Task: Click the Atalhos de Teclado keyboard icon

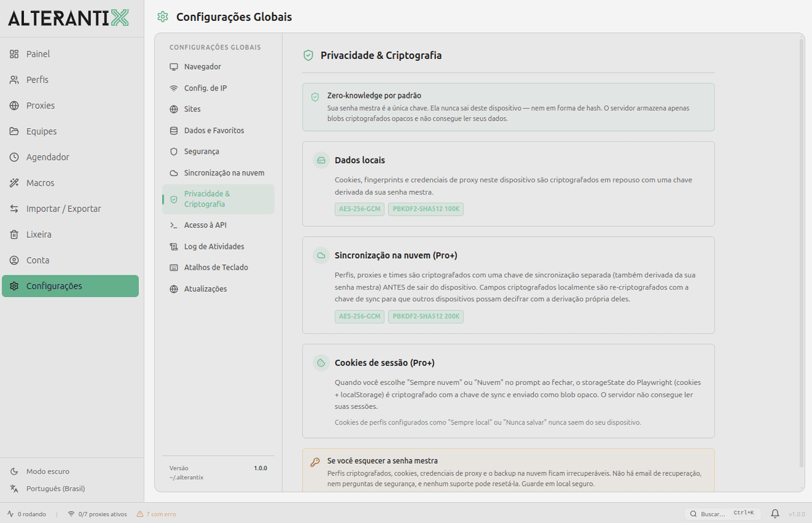Action: pyautogui.click(x=174, y=268)
